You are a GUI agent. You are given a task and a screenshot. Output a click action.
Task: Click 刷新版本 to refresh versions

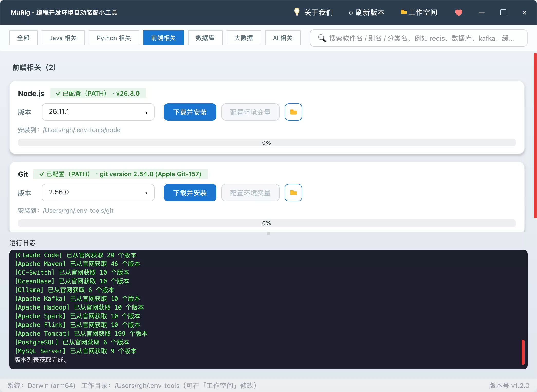[367, 12]
